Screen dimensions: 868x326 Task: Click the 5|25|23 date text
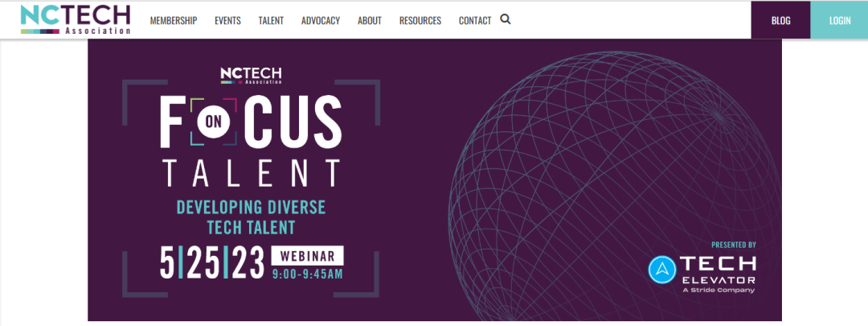coord(212,262)
